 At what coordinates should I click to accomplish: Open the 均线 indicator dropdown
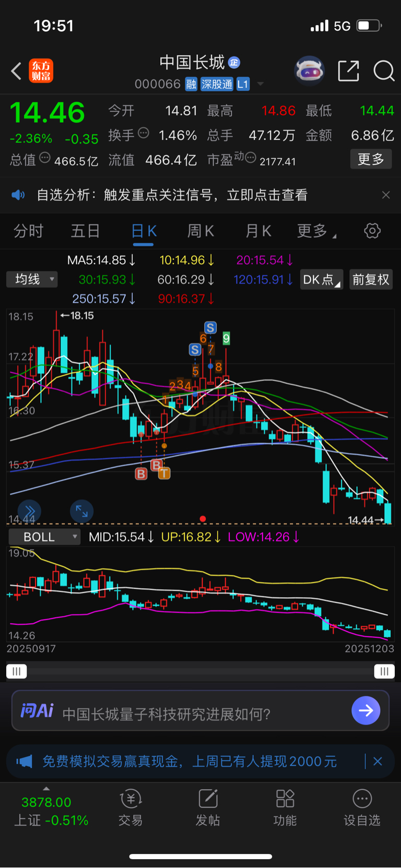32,279
